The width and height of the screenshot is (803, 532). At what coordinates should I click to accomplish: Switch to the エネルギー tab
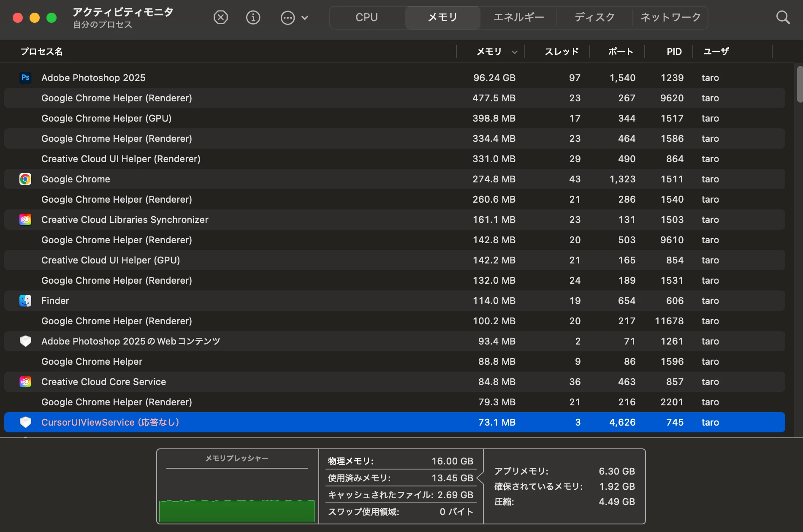(518, 17)
